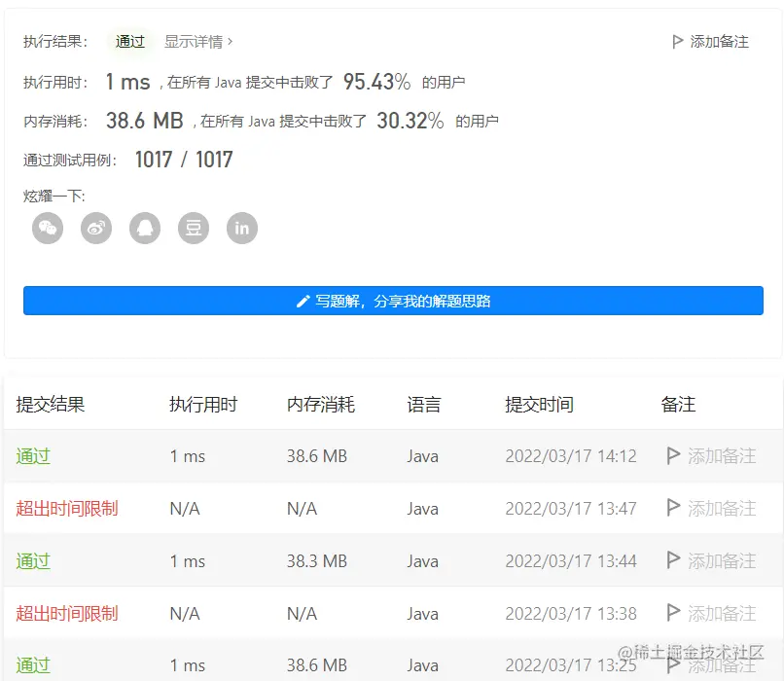
Task: Click 2022/03/17 13:38 timestamp cell
Action: (571, 614)
